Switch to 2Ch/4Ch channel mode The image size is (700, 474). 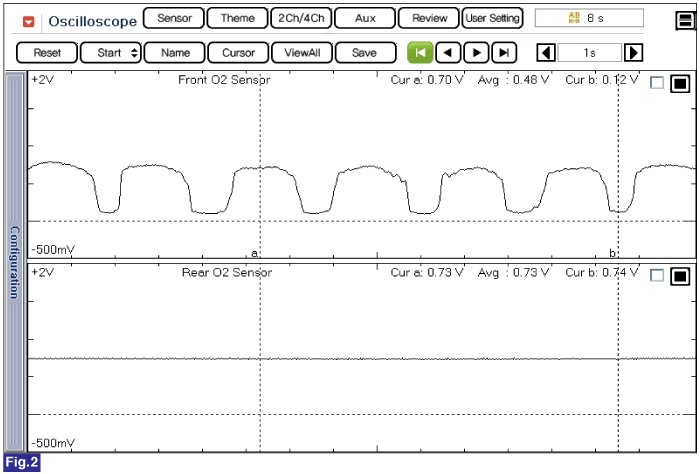pos(301,18)
